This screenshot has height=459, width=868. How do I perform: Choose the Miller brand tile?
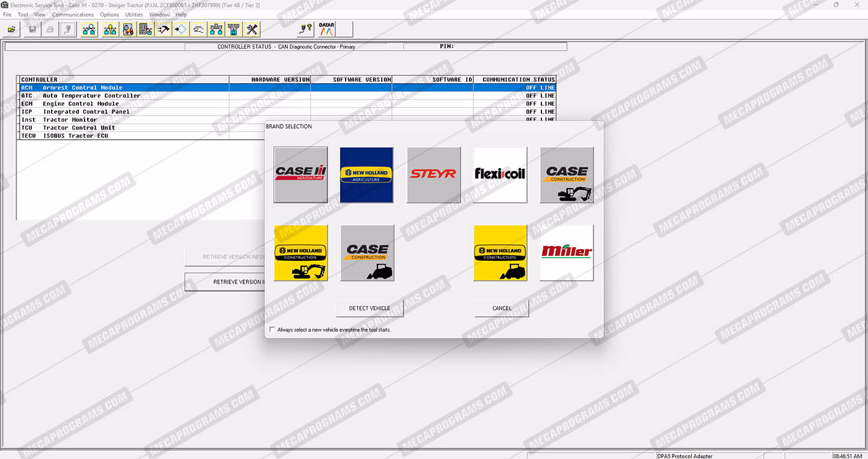(567, 253)
